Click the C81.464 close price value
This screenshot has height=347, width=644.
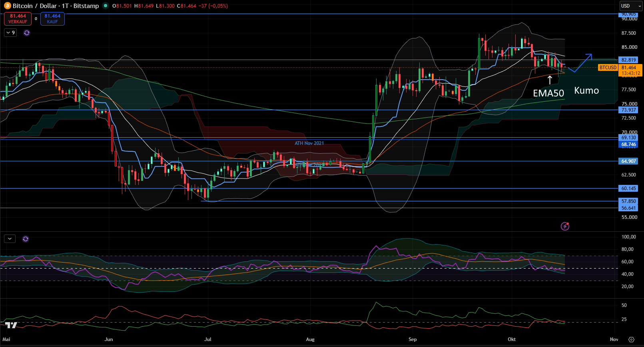pyautogui.click(x=186, y=6)
